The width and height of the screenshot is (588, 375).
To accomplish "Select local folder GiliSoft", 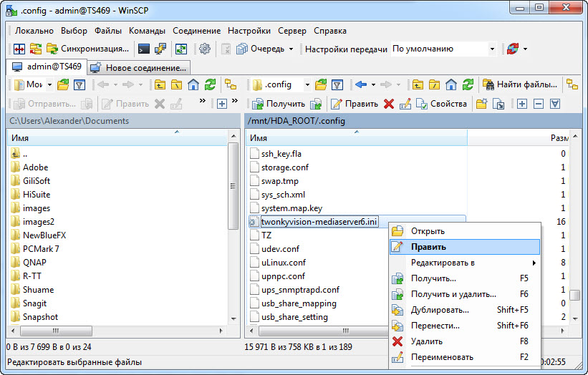I will pos(37,181).
